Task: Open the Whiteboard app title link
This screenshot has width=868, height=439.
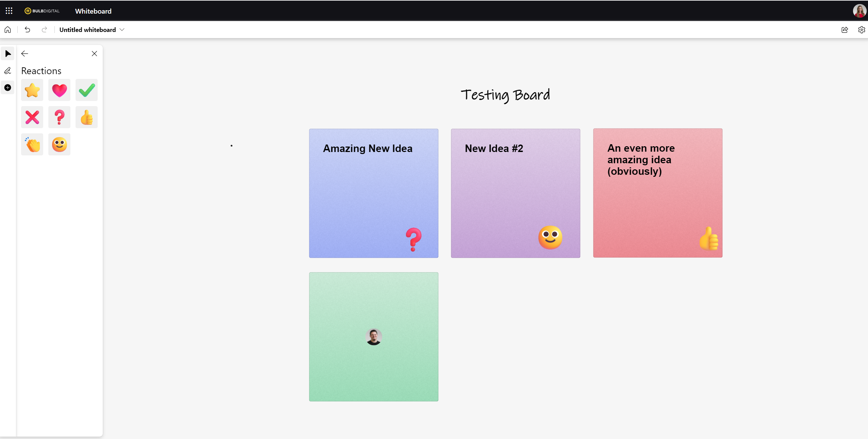Action: [x=93, y=11]
